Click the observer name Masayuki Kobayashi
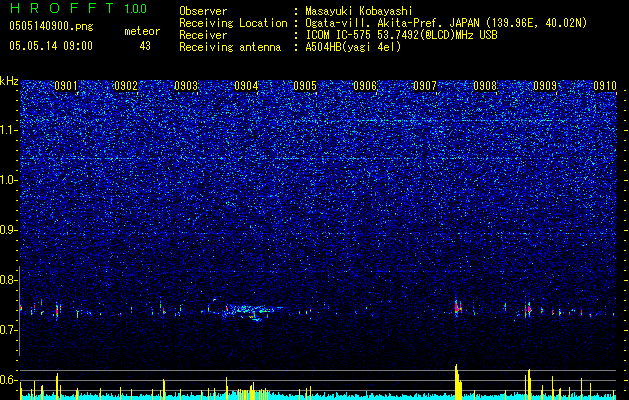629x400 pixels. (x=359, y=11)
